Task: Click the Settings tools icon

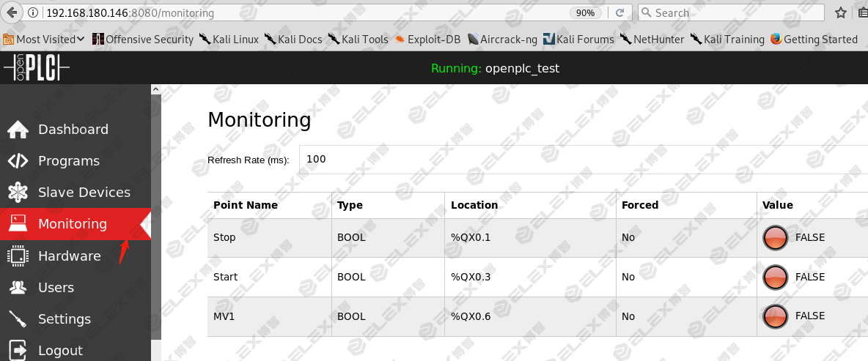Action: coord(18,319)
